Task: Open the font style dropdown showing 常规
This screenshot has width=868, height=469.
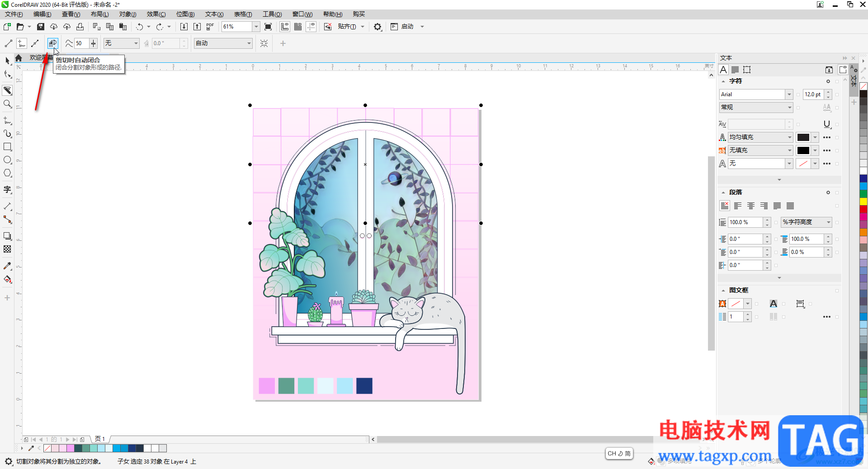Action: (x=789, y=108)
